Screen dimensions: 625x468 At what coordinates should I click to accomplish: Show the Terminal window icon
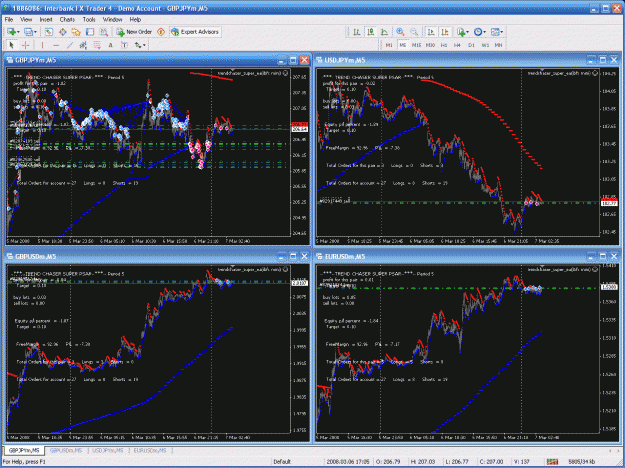(90, 32)
